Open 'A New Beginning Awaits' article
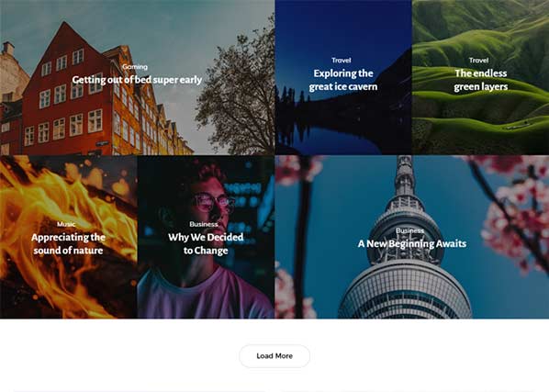This screenshot has height=392, width=549. point(411,244)
